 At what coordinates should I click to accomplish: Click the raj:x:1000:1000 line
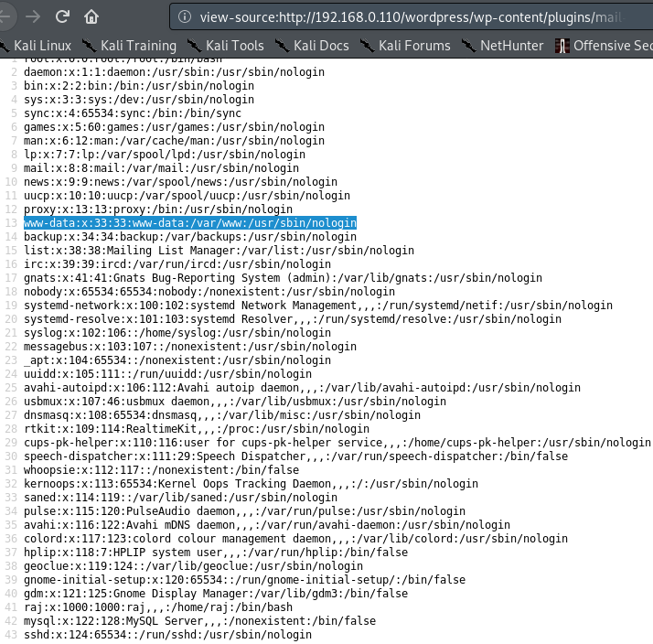(158, 607)
